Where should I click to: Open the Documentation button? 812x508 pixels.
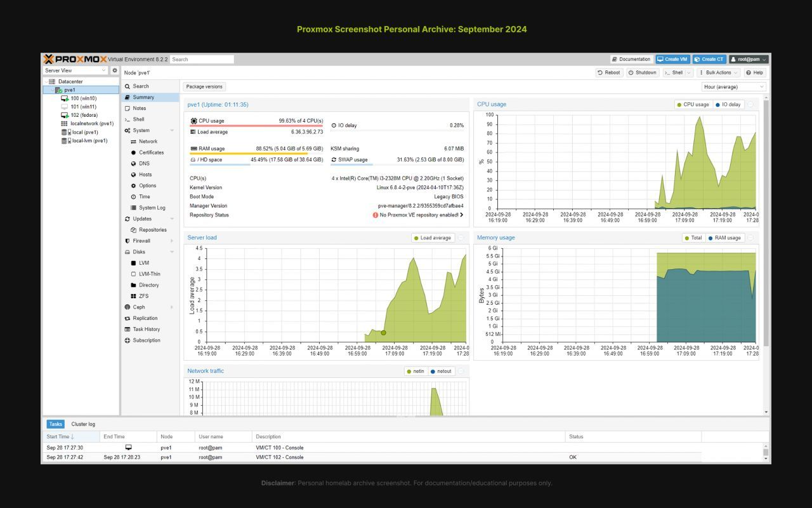tap(631, 59)
